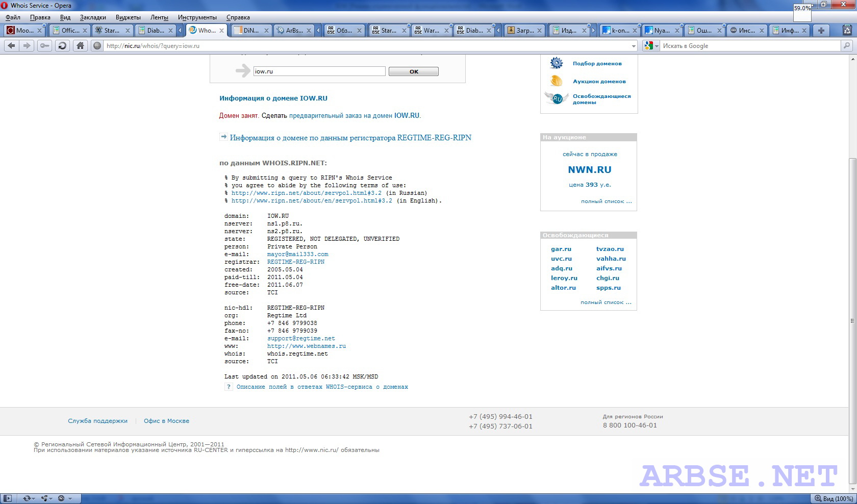857x504 pixels.
Task: Open the Справка menu
Action: point(238,17)
